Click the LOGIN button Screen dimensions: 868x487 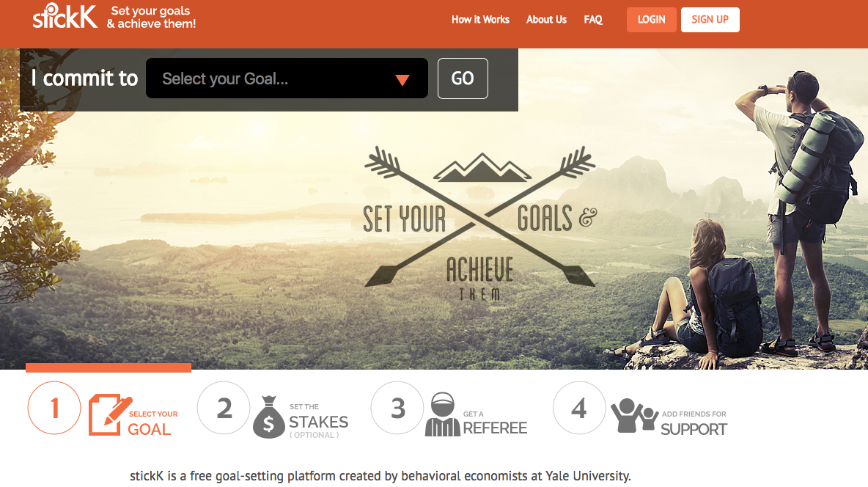click(652, 20)
